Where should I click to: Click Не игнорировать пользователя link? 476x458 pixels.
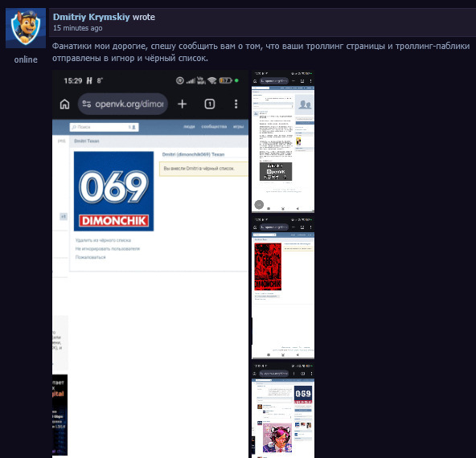pos(108,249)
